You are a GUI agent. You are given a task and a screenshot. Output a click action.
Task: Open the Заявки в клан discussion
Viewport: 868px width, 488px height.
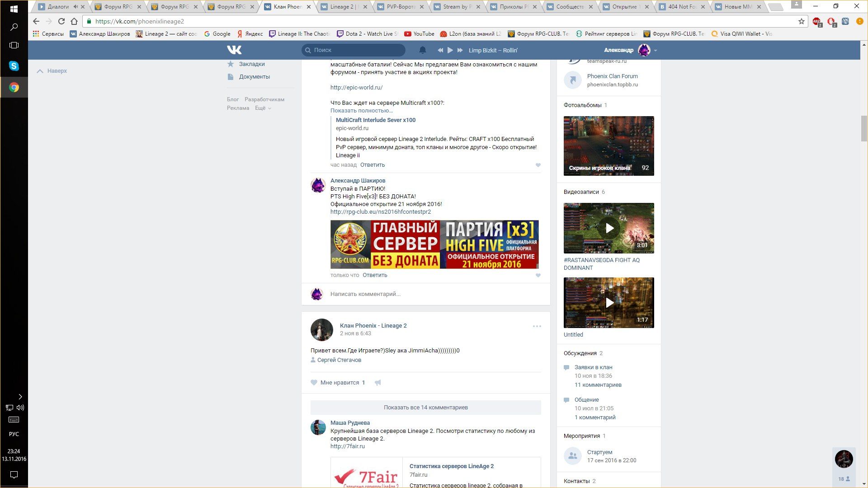pos(593,367)
